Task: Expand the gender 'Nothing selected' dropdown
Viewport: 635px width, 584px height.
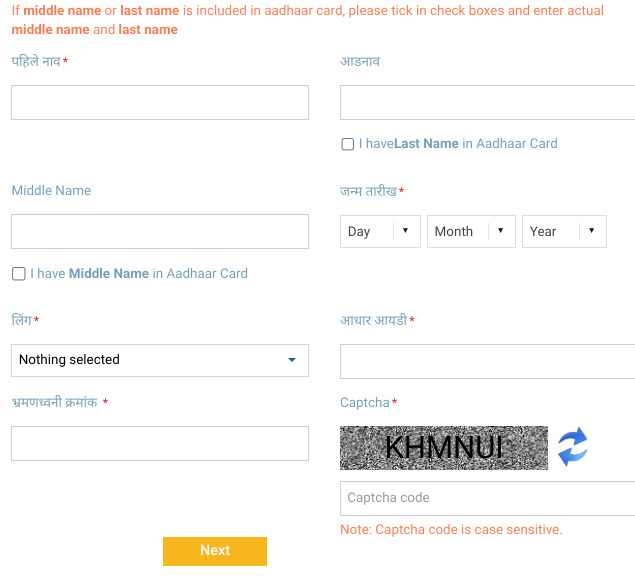Action: (160, 360)
